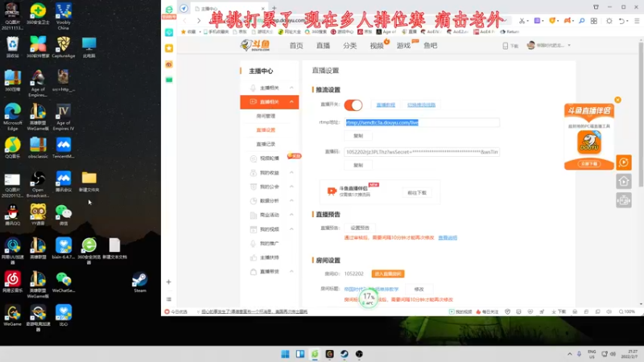Click the Douyu logo in the header
Screen dimensions: 644x362
(255, 45)
